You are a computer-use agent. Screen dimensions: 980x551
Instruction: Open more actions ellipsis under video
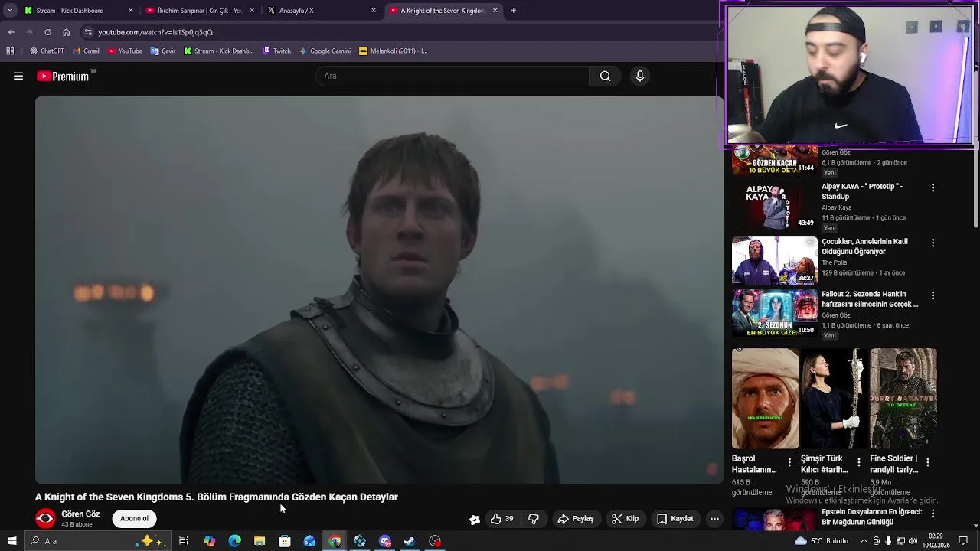[714, 519]
